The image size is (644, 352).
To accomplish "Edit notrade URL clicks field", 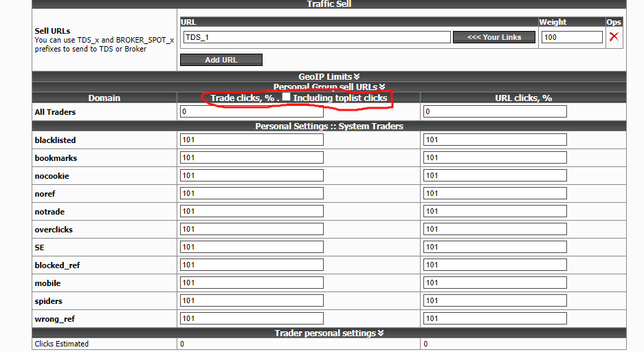I will [x=495, y=211].
